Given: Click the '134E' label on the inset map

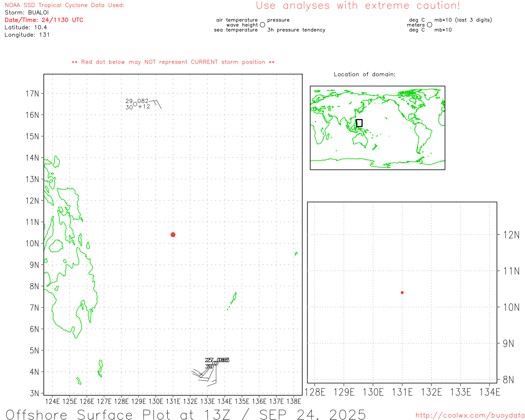Looking at the screenshot, I should (x=490, y=392).
